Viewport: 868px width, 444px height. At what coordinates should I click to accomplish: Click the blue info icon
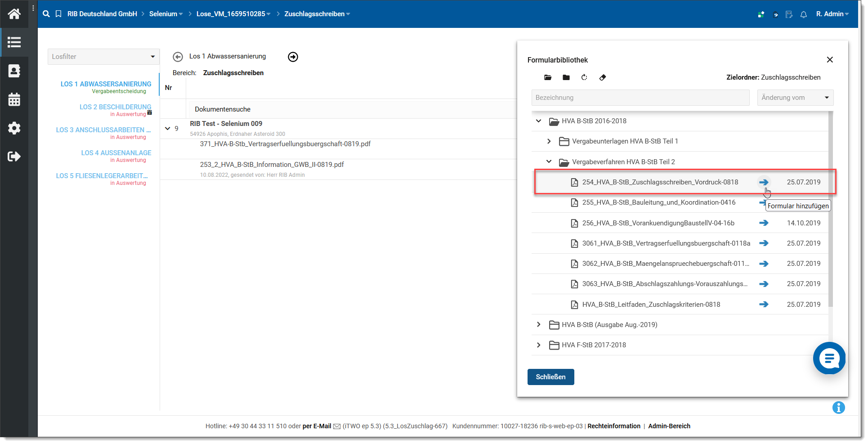point(838,408)
